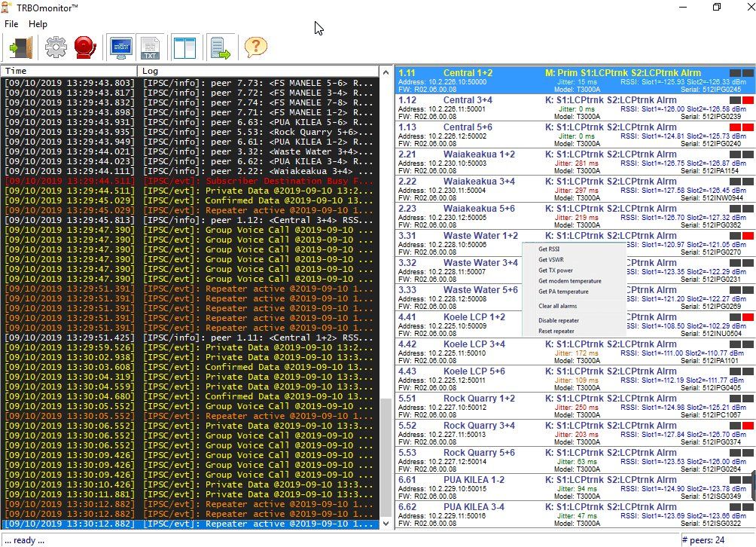The height and width of the screenshot is (547, 756).
Task: Open the File menu
Action: tap(11, 24)
